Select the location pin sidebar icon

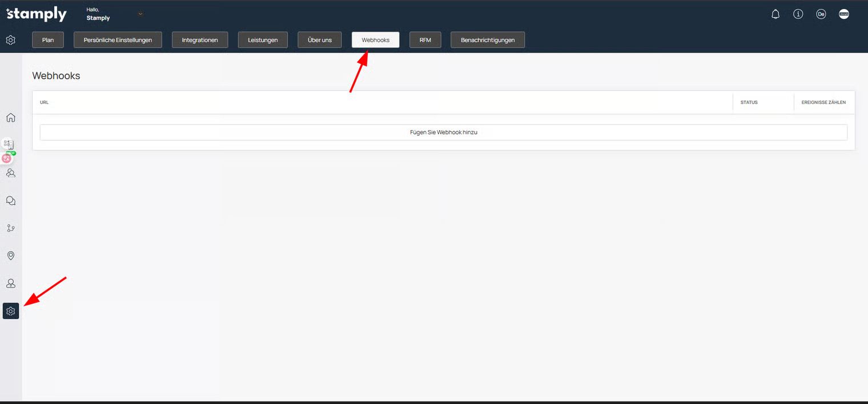point(10,256)
